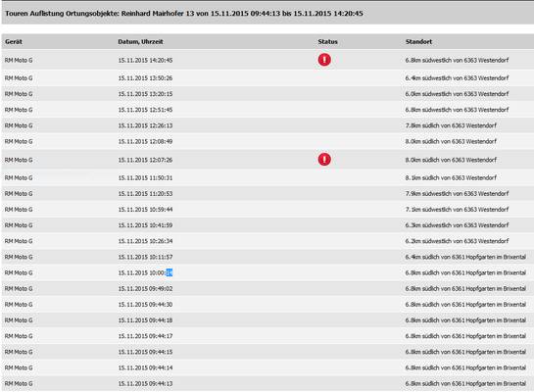Viewport: 534px width, 392px height.
Task: Click the Touren Auflistung Ortungsobjekte title bar
Action: pos(267,13)
